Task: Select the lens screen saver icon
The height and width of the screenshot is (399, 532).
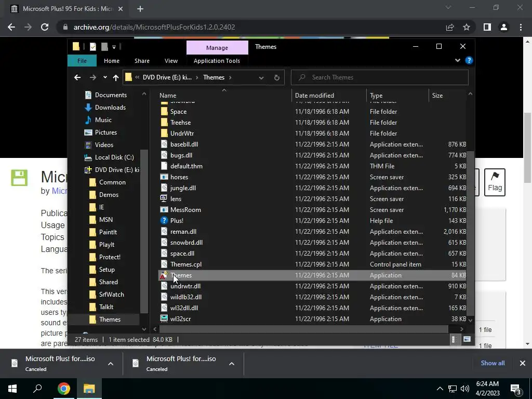Action: click(164, 199)
